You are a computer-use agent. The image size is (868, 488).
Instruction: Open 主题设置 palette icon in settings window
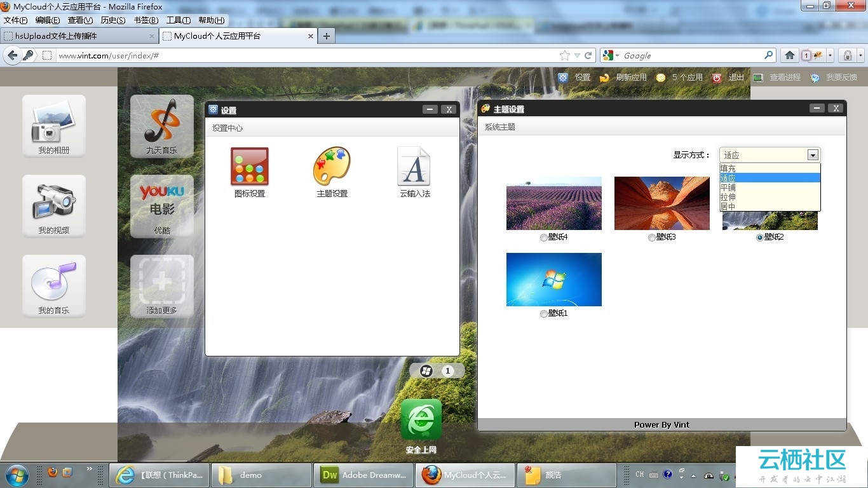332,166
